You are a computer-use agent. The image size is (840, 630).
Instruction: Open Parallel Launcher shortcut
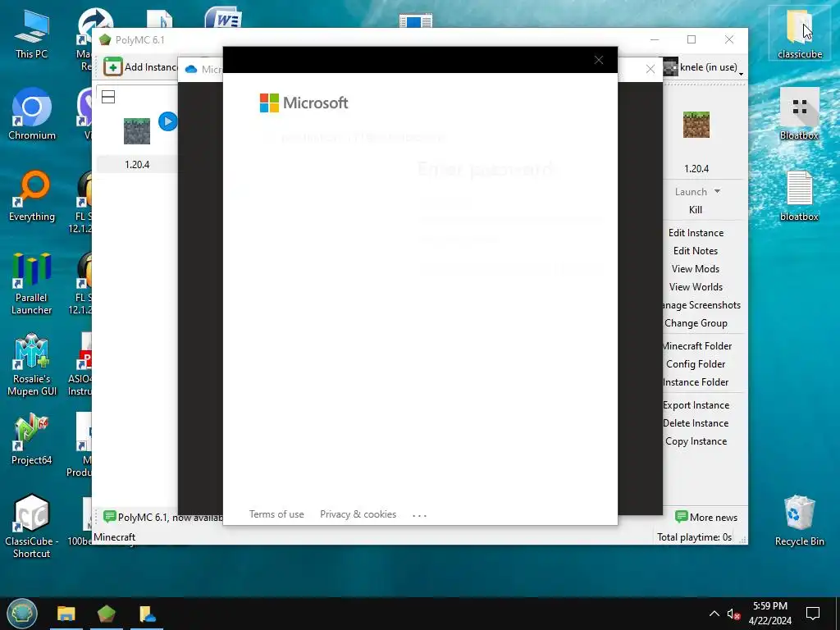pos(32,283)
